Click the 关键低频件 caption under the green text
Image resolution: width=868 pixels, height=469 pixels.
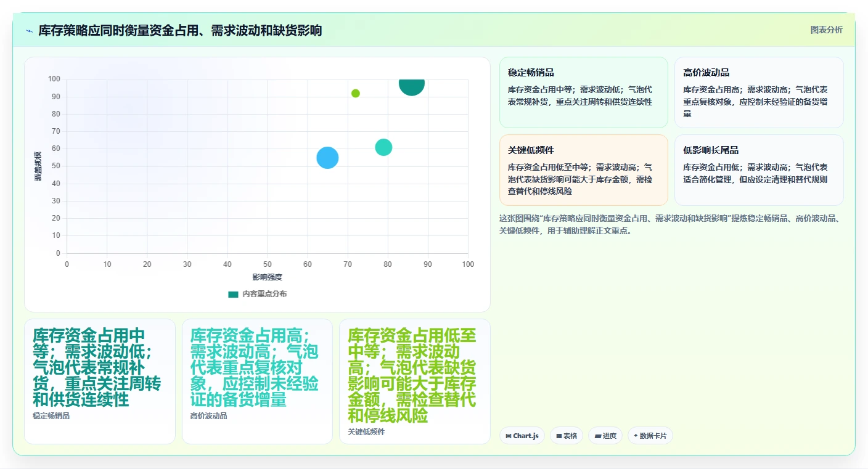coord(366,432)
